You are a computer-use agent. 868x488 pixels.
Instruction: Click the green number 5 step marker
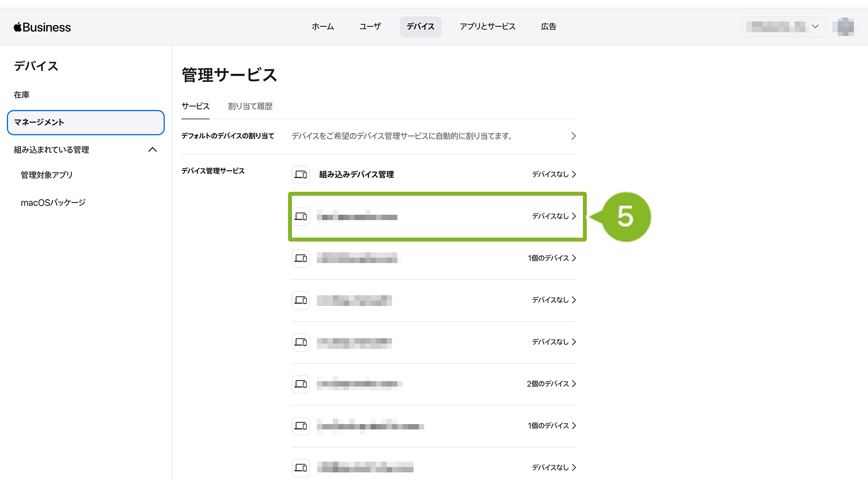click(625, 217)
